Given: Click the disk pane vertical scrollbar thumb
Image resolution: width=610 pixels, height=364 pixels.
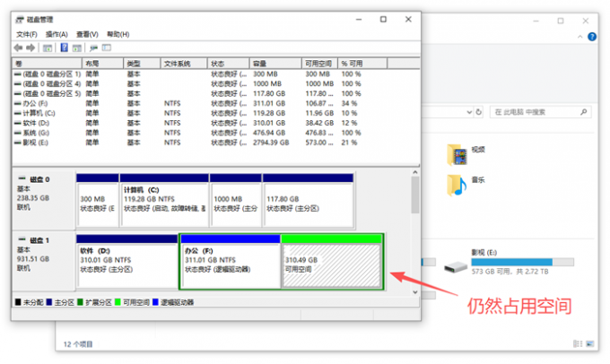Looking at the screenshot, I should coord(415,195).
